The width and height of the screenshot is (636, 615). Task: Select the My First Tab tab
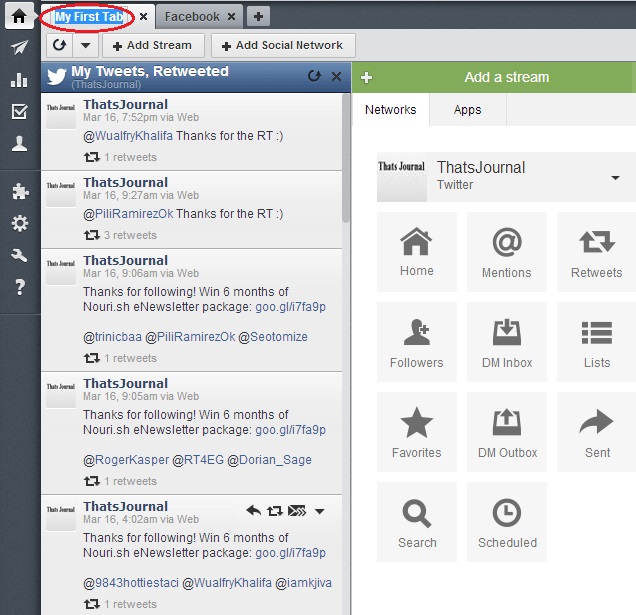[89, 17]
